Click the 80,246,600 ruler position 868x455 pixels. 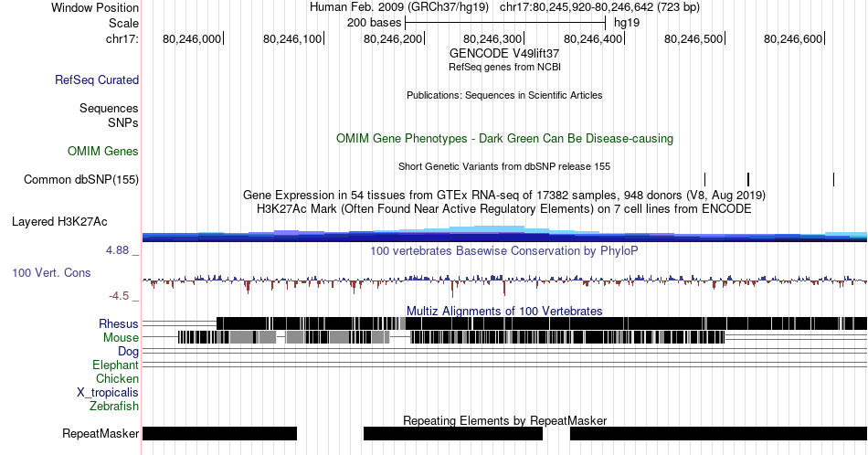(x=794, y=38)
